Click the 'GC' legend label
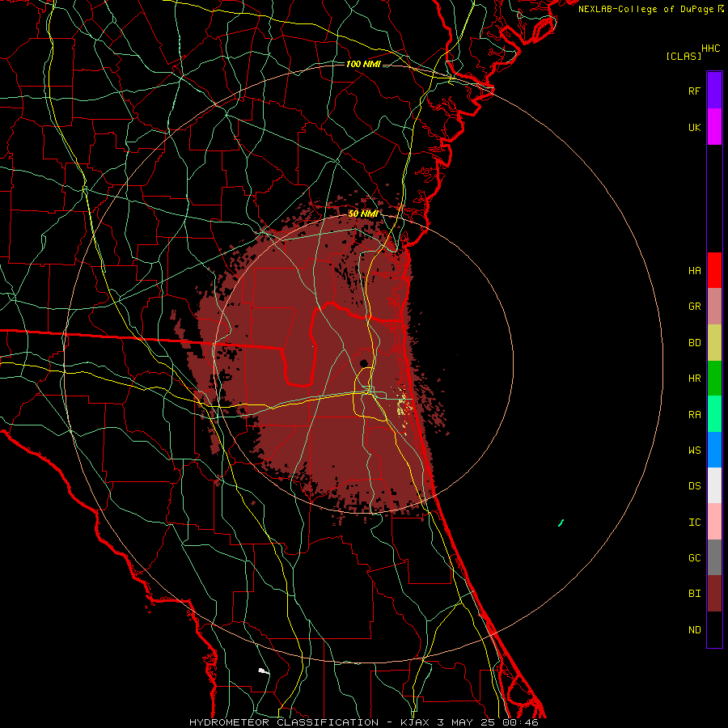The width and height of the screenshot is (728, 728). (x=694, y=558)
